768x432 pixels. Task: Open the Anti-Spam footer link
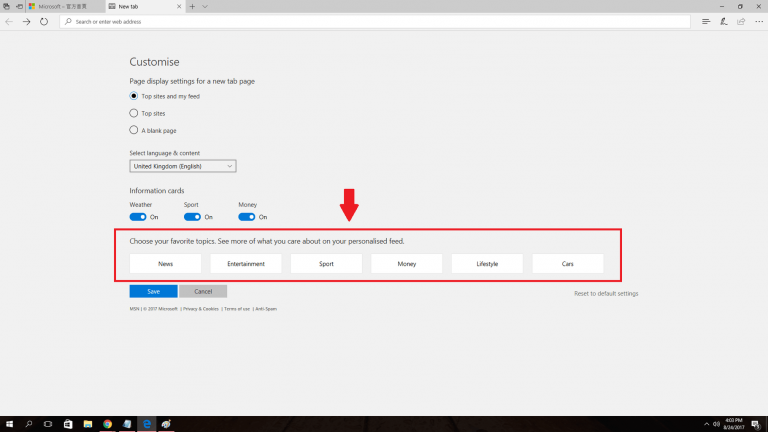(x=266, y=309)
